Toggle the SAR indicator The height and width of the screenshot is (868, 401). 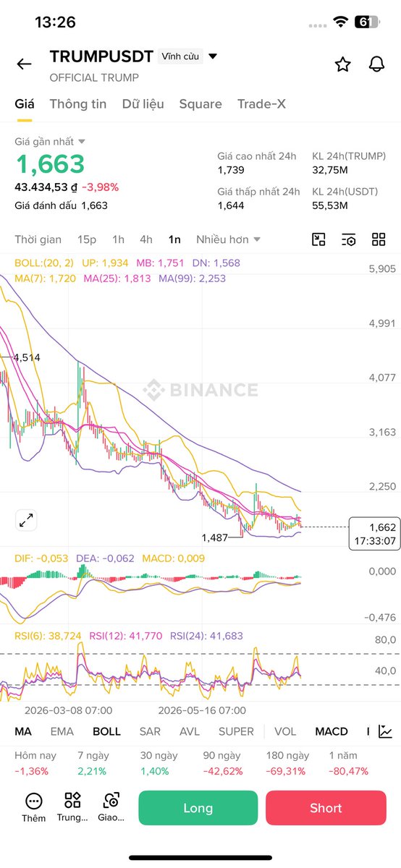click(x=150, y=731)
